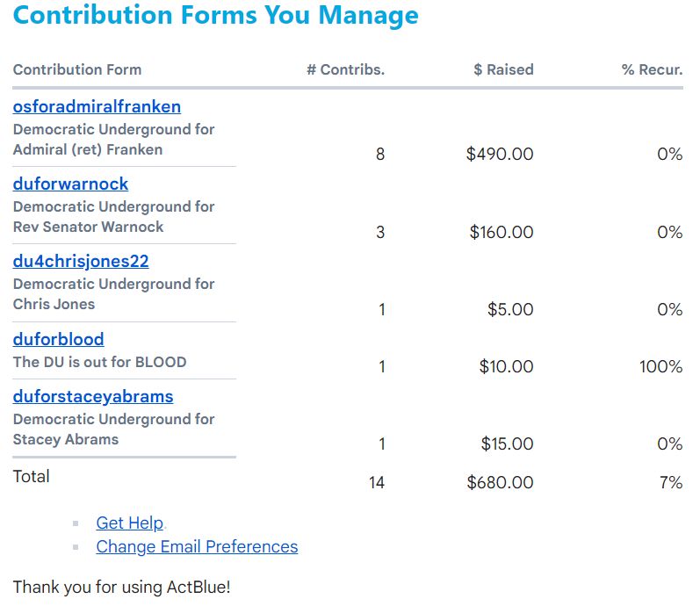Image resolution: width=700 pixels, height=606 pixels.
Task: Click the Contribution Forms You Manage heading
Action: pyautogui.click(x=216, y=15)
